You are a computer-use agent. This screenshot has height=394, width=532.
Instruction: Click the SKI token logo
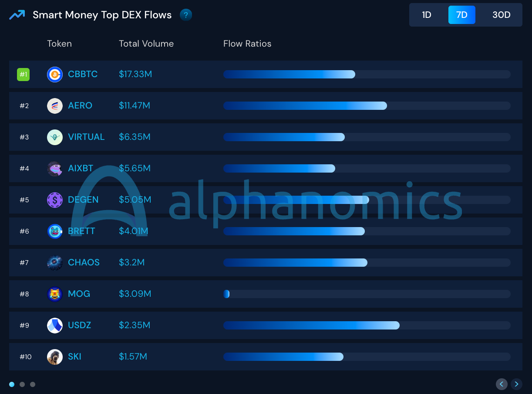55,357
